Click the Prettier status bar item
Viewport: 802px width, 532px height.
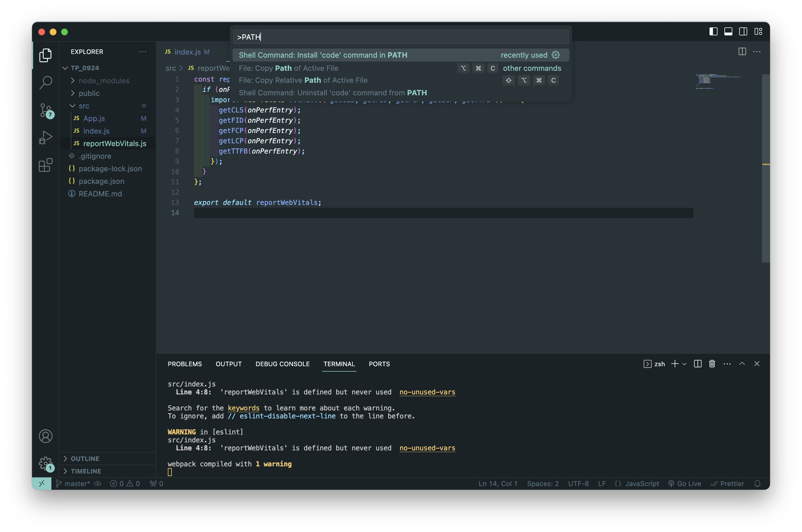pyautogui.click(x=727, y=483)
